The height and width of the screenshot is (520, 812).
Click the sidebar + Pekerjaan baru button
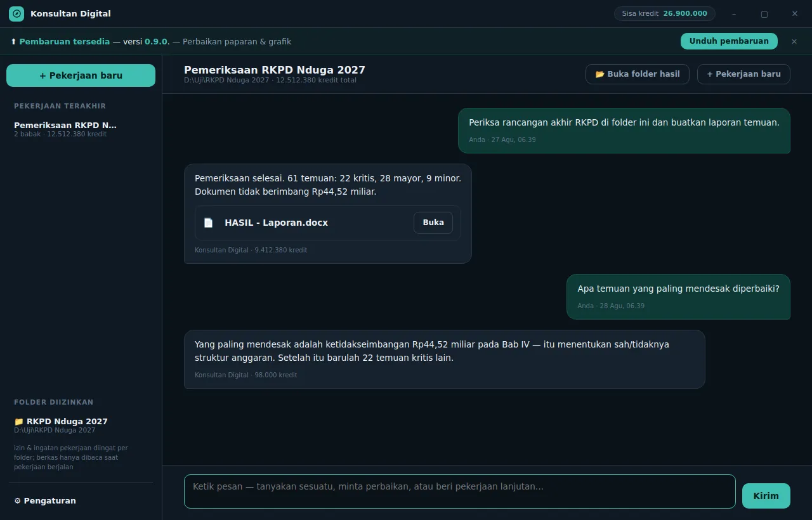tap(81, 75)
